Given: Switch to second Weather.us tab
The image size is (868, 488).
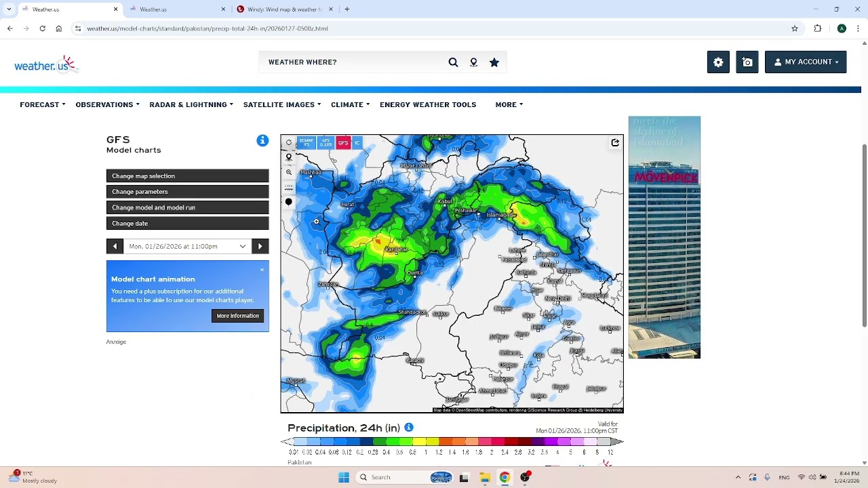Looking at the screenshot, I should 176,9.
